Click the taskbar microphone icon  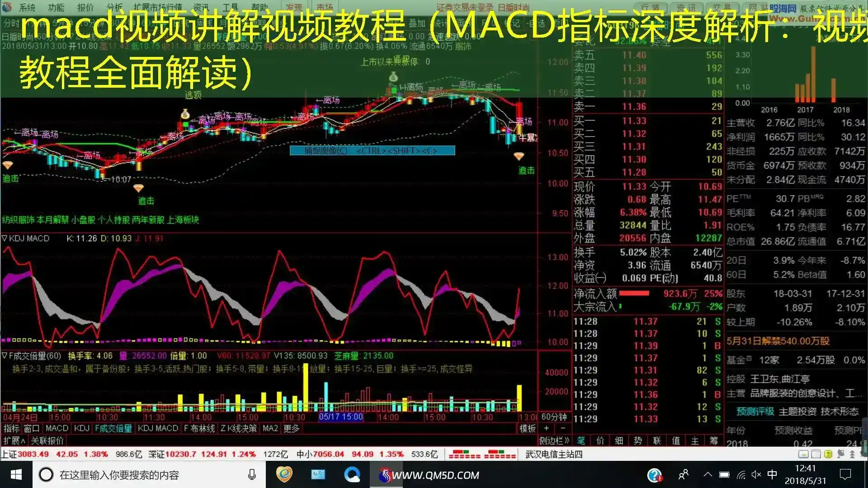click(x=252, y=475)
